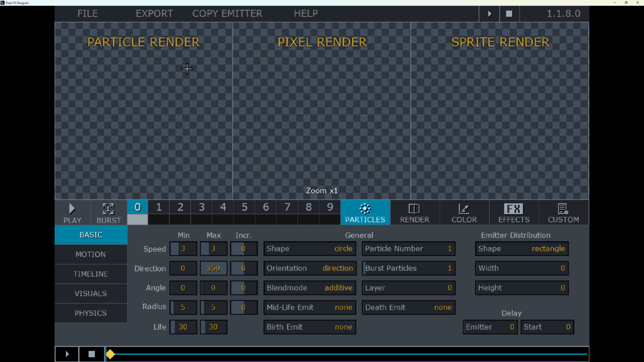Select emitter slot 5
644x362 pixels.
click(x=244, y=208)
